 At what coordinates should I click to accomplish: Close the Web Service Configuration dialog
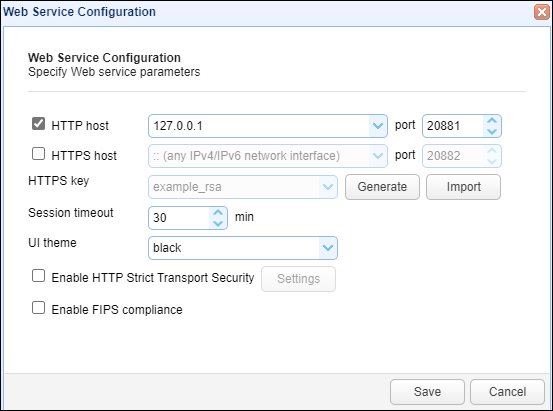(542, 12)
